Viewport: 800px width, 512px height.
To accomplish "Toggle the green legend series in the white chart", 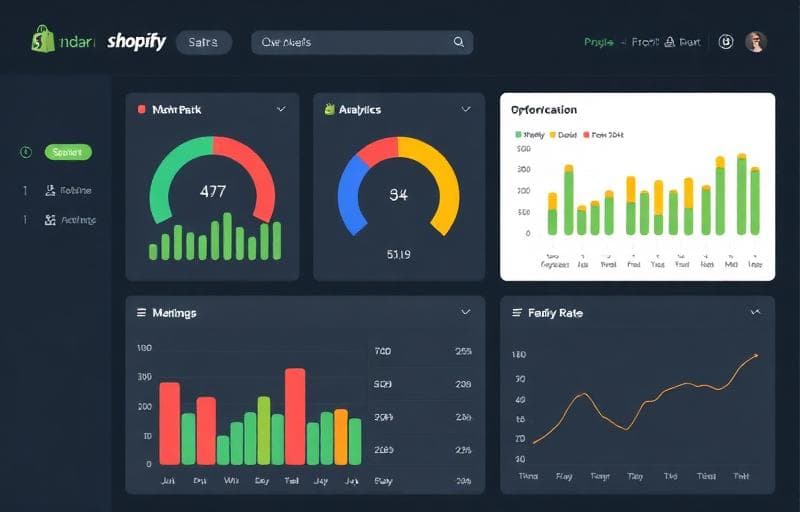I will (519, 133).
